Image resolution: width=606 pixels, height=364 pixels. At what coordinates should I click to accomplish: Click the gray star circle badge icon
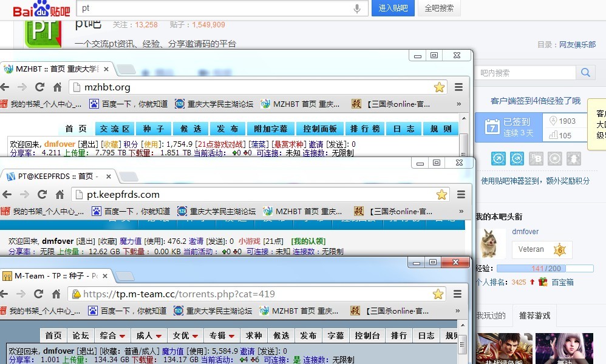[554, 158]
